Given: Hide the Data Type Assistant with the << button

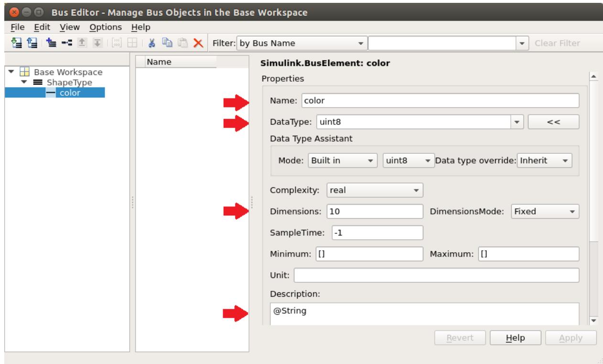Looking at the screenshot, I should (x=553, y=122).
